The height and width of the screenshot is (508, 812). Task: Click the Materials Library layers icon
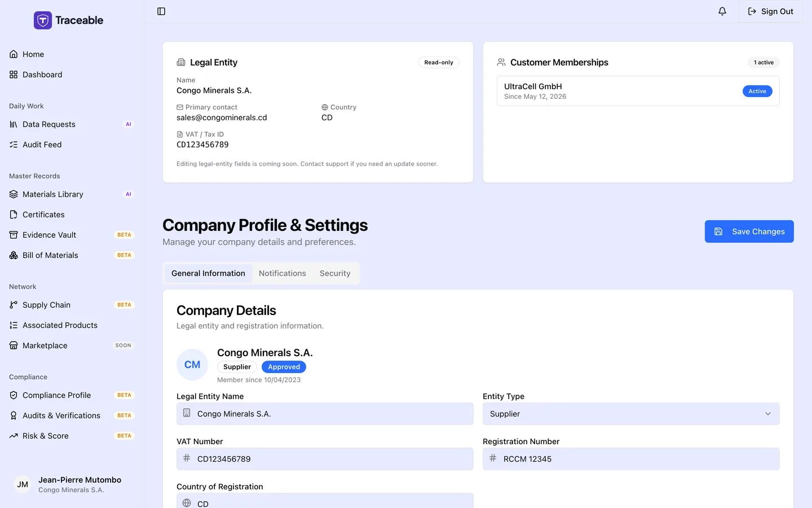click(14, 194)
